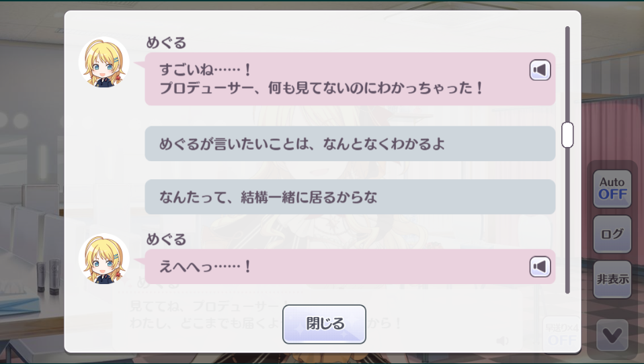Click scrollbar track above the handle
Image resolution: width=644 pixels, height=364 pixels.
(567, 74)
